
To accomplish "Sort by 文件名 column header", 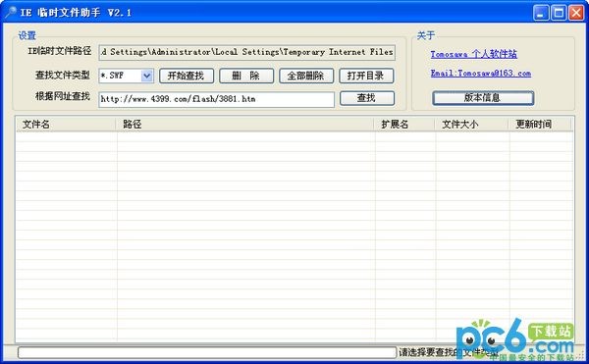I will pos(66,125).
